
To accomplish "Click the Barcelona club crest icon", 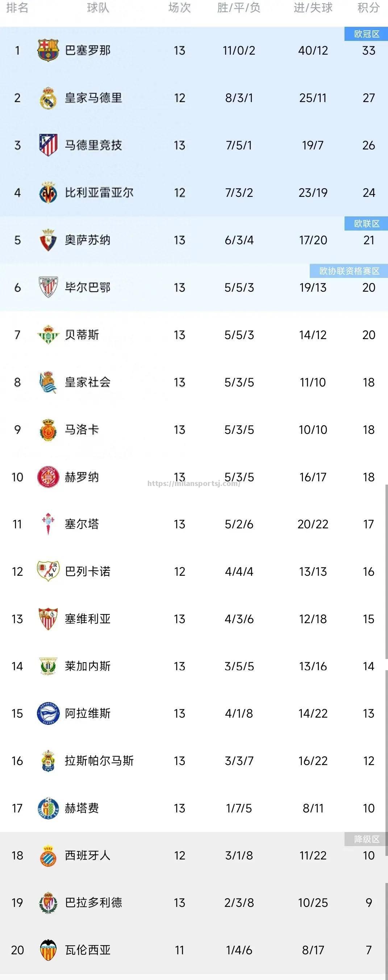I will pyautogui.click(x=48, y=50).
